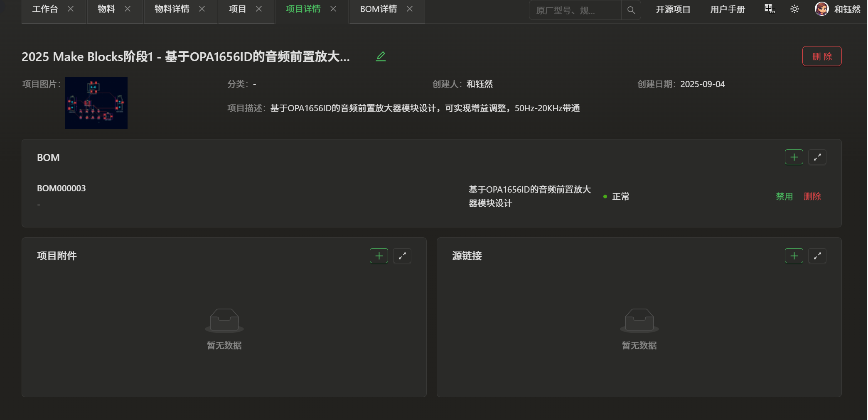Click the project image thumbnail

click(96, 103)
